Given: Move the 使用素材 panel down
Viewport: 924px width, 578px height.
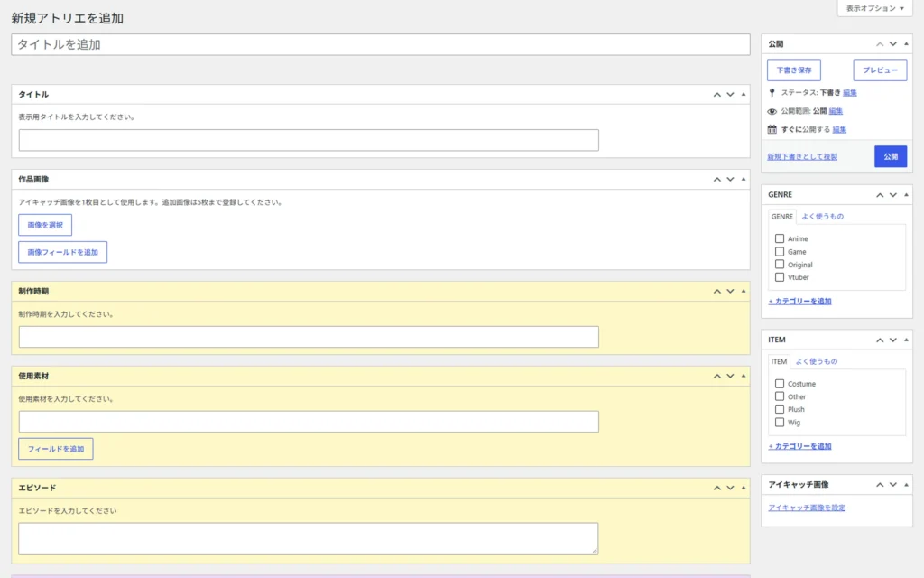Looking at the screenshot, I should (730, 377).
